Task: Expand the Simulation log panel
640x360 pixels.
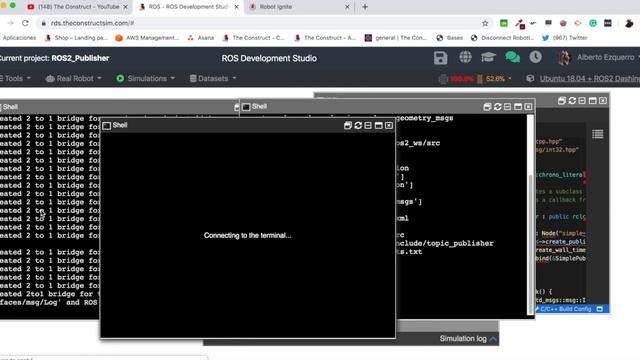Action: (x=468, y=339)
